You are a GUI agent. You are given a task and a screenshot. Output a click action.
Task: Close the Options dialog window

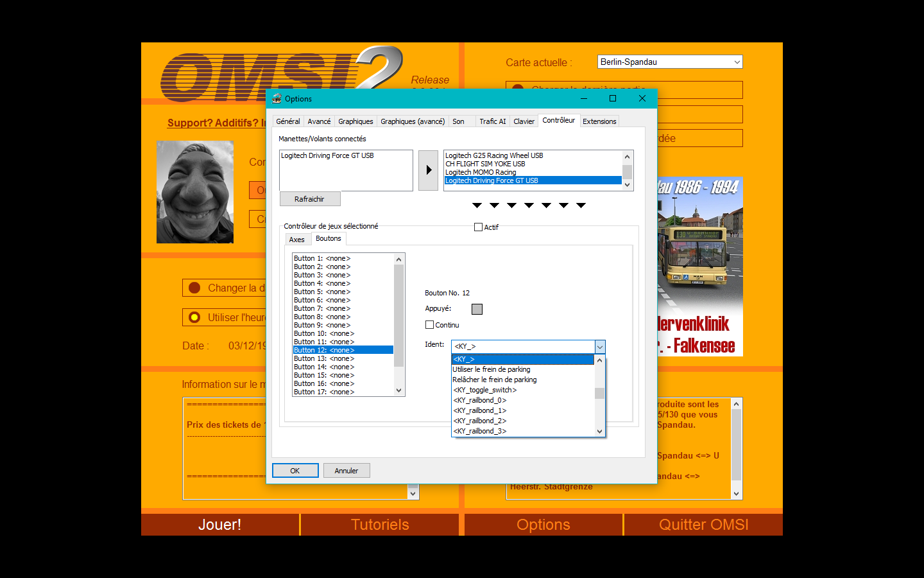pyautogui.click(x=642, y=98)
